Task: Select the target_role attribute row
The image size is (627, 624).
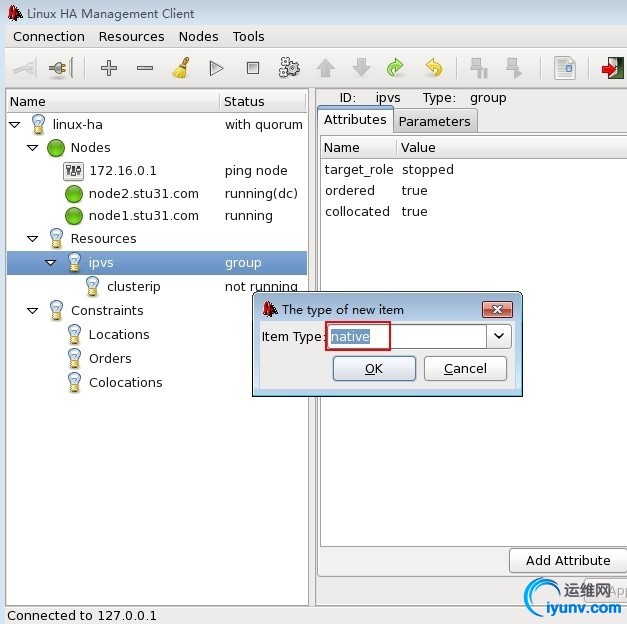Action: tap(474, 170)
